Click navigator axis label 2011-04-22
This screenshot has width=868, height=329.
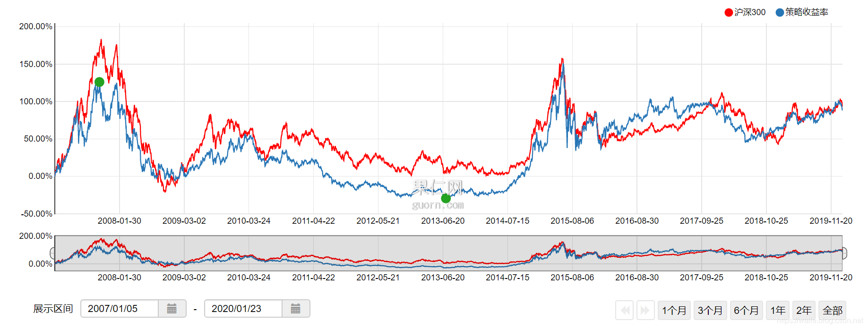point(314,278)
